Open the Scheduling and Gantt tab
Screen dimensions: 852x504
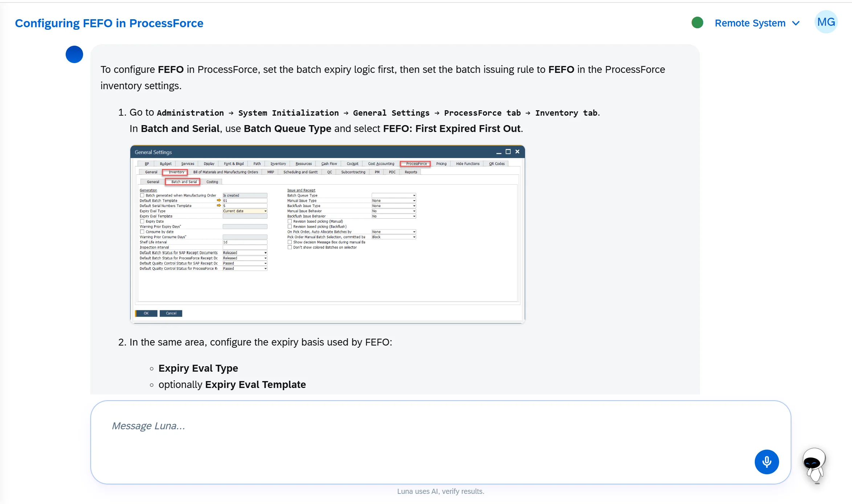click(x=300, y=172)
